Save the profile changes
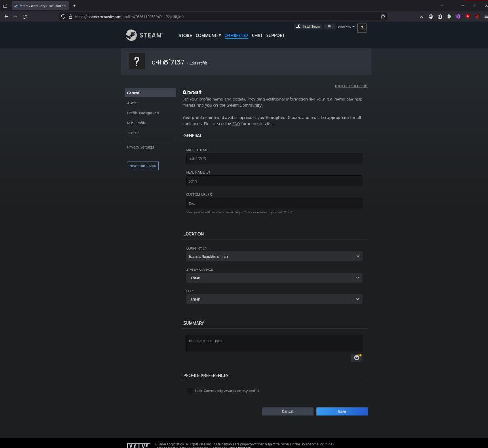This screenshot has height=448, width=488. pos(342,411)
